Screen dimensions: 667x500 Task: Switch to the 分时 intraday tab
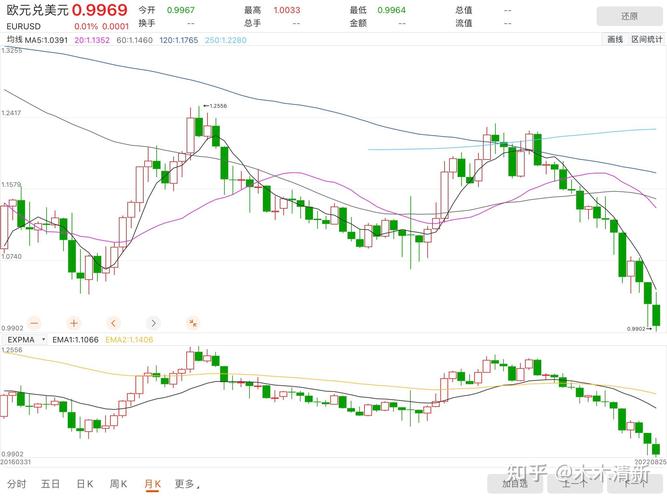[16, 484]
